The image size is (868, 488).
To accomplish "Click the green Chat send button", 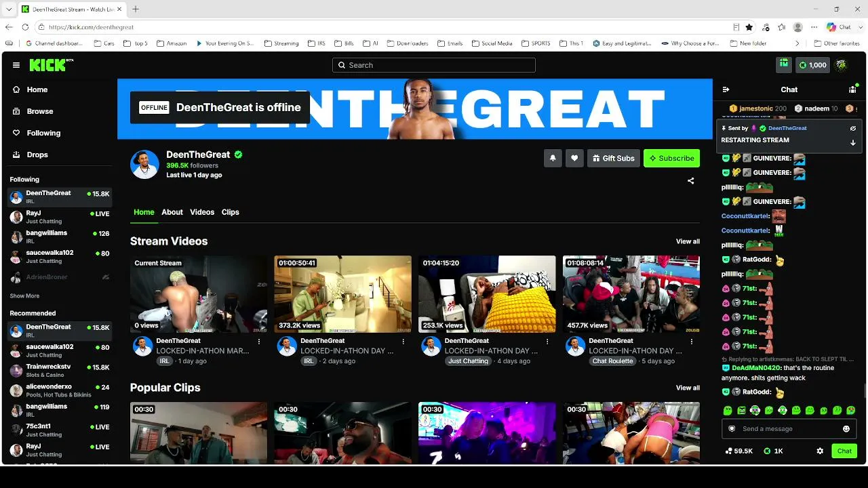I will point(844,451).
